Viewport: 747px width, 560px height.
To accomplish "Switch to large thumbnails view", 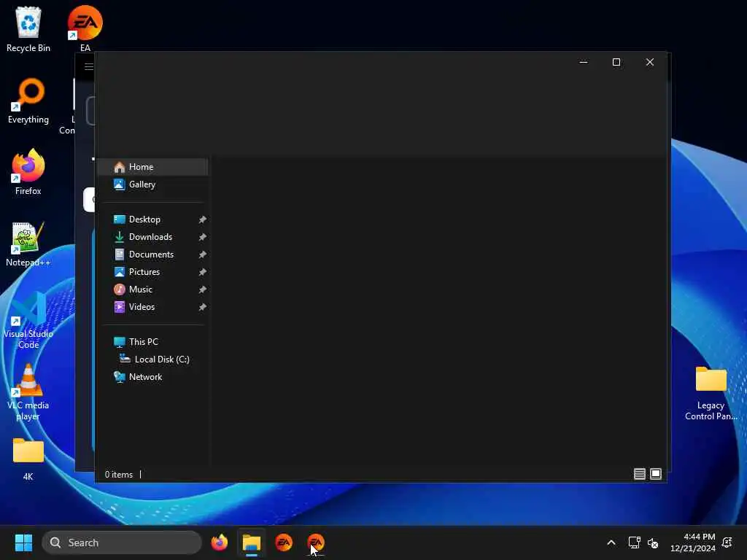I will 656,474.
